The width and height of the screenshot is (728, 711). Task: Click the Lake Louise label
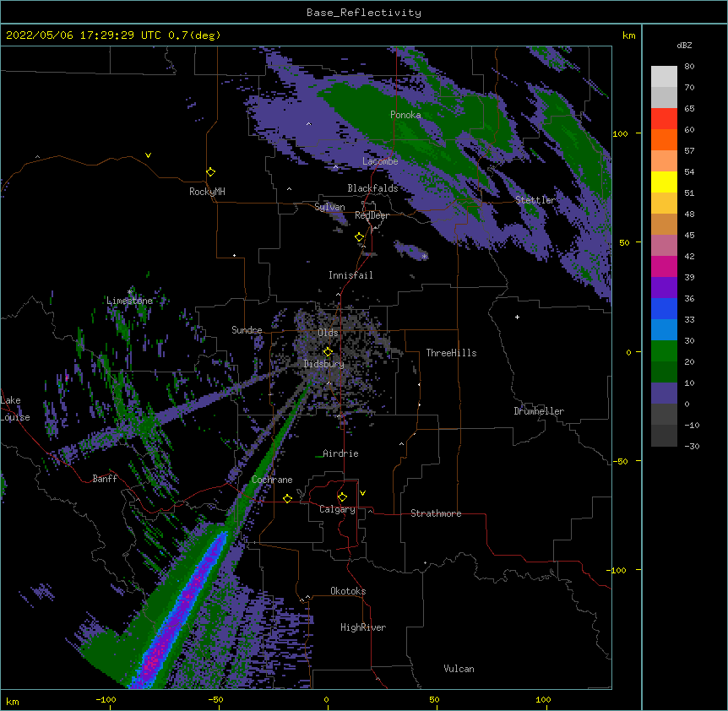click(15, 409)
